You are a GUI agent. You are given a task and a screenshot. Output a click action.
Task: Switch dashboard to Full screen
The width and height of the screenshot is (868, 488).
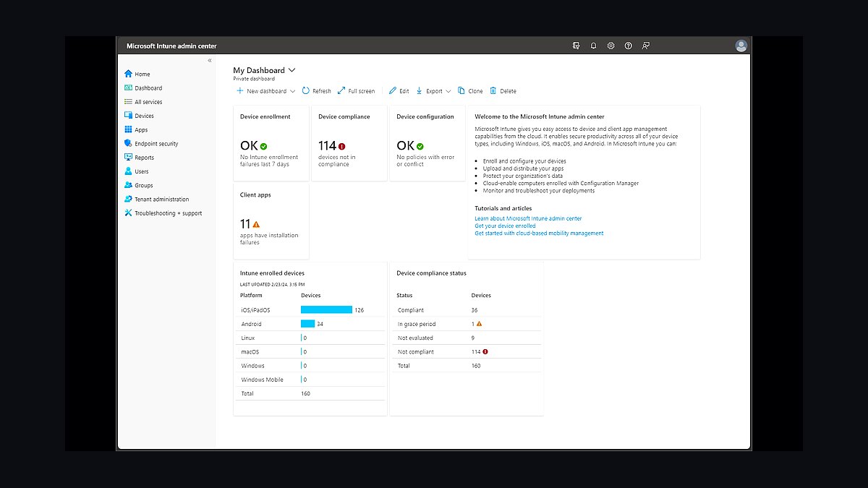pyautogui.click(x=356, y=91)
